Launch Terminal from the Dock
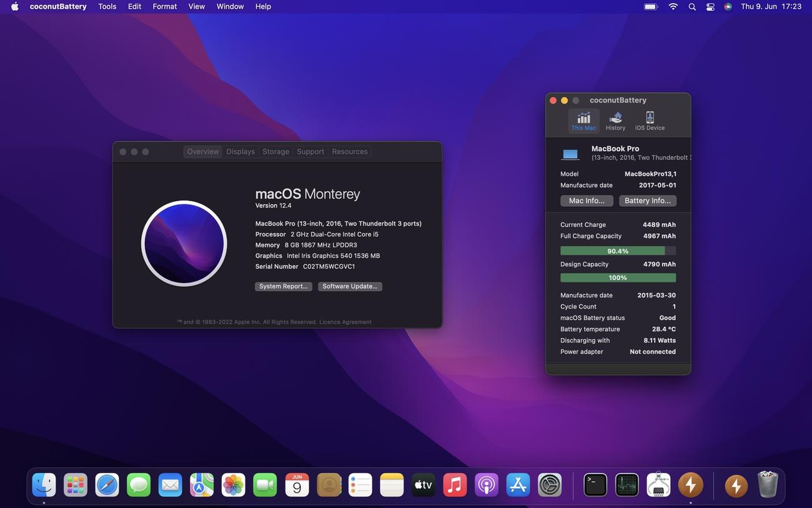Viewport: 812px width, 508px height. tap(595, 485)
